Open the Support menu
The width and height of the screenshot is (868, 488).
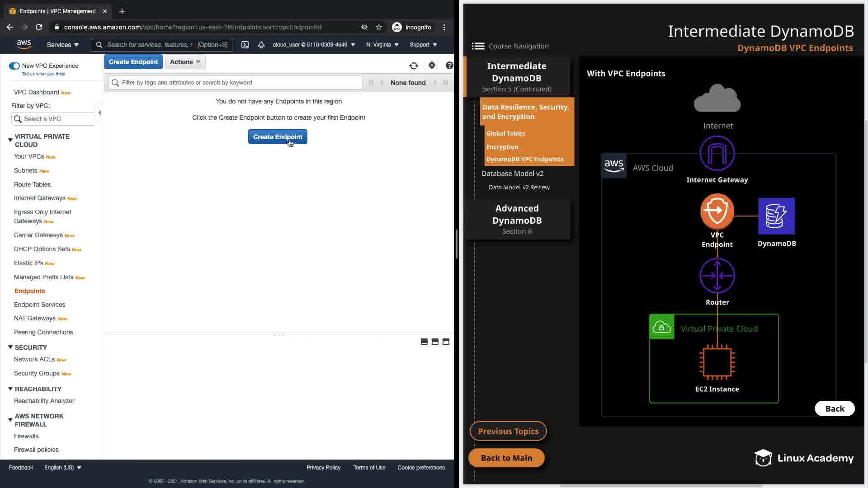423,45
